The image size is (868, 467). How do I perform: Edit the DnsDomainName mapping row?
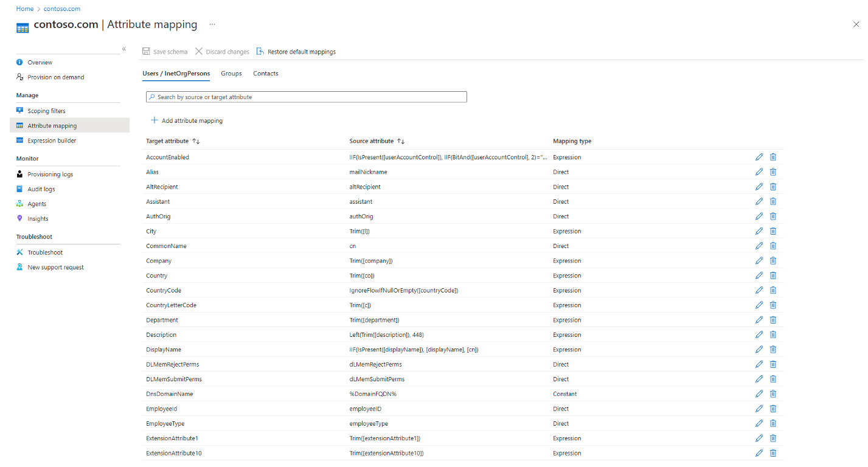point(759,394)
